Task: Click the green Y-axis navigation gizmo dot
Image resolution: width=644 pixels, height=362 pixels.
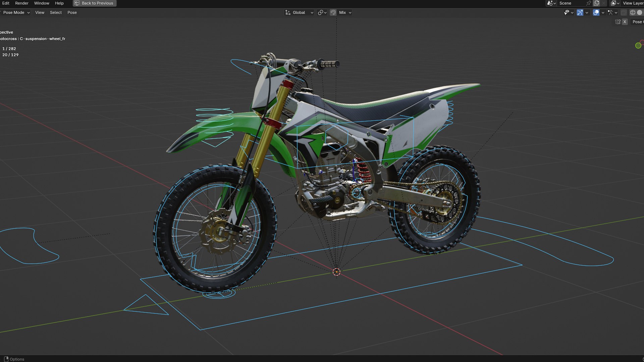Action: tap(638, 46)
